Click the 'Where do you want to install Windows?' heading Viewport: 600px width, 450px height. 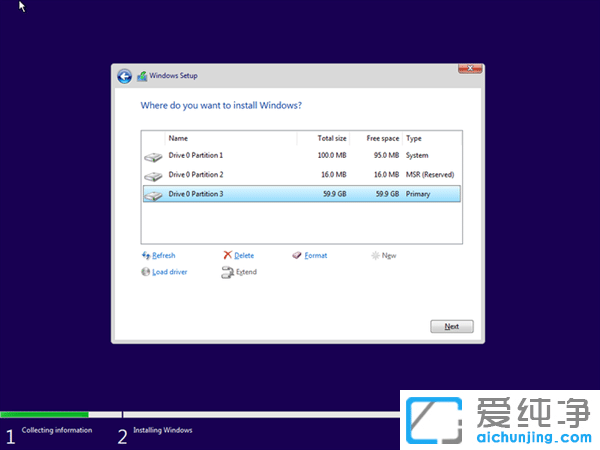[x=221, y=106]
